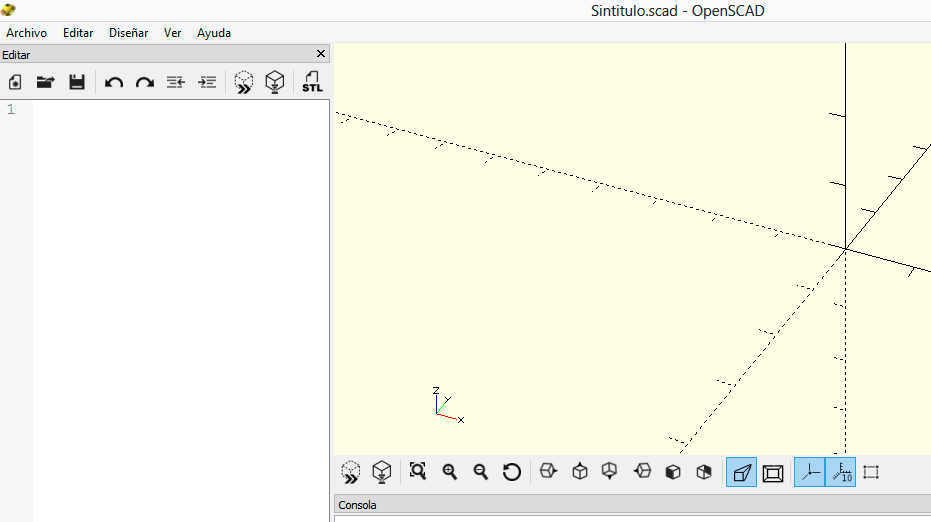The image size is (931, 522).
Task: Zoom in on the 3D view
Action: coord(450,471)
